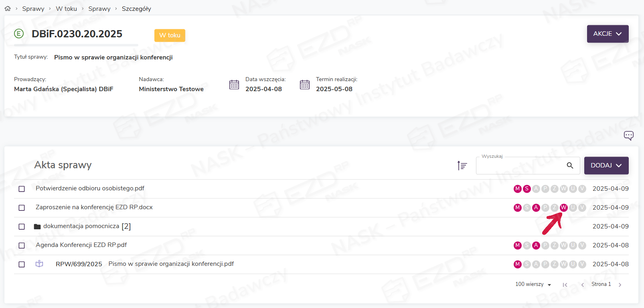Screen dimensions: 644x308
Task: Click the book icon beside RPW/699/2025
Action: [x=39, y=264]
